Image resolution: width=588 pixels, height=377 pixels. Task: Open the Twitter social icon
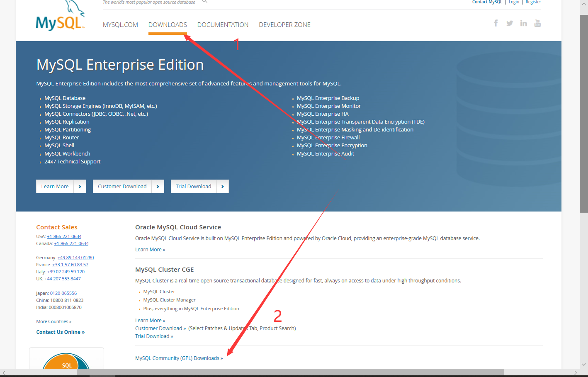tap(510, 23)
